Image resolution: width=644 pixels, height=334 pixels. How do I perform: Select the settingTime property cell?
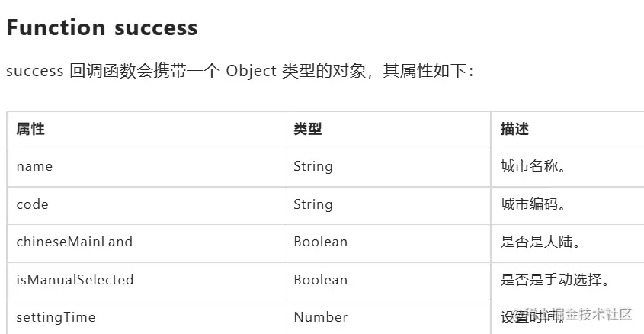[x=56, y=317]
